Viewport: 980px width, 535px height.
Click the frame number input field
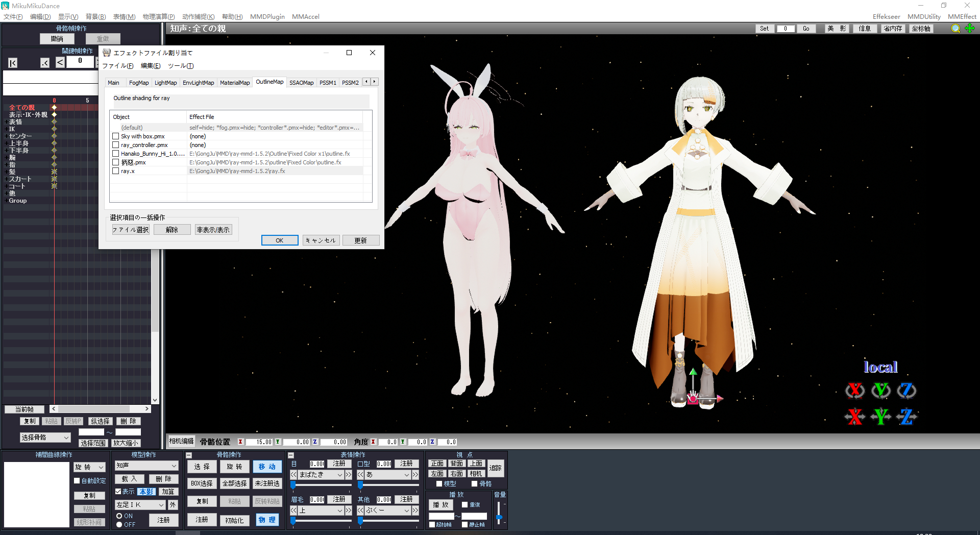(80, 62)
